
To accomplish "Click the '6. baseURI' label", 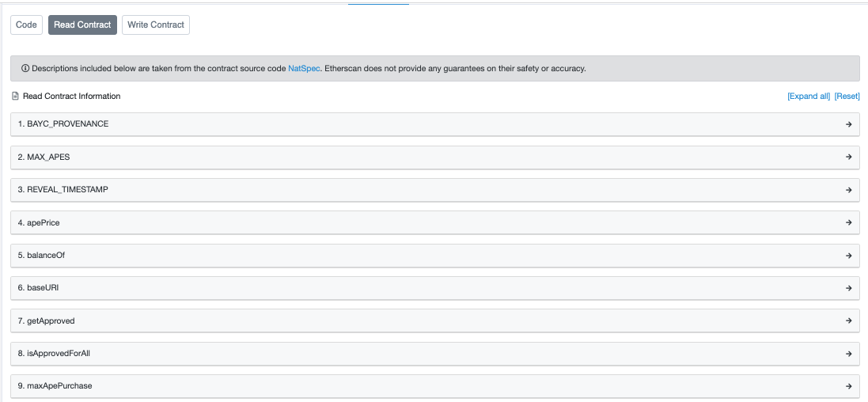I will pos(38,288).
